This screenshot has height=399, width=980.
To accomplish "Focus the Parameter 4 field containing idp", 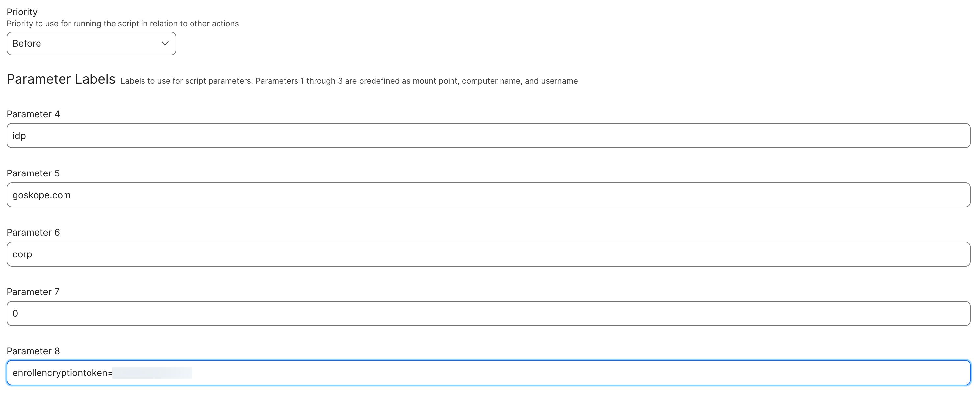I will [488, 136].
